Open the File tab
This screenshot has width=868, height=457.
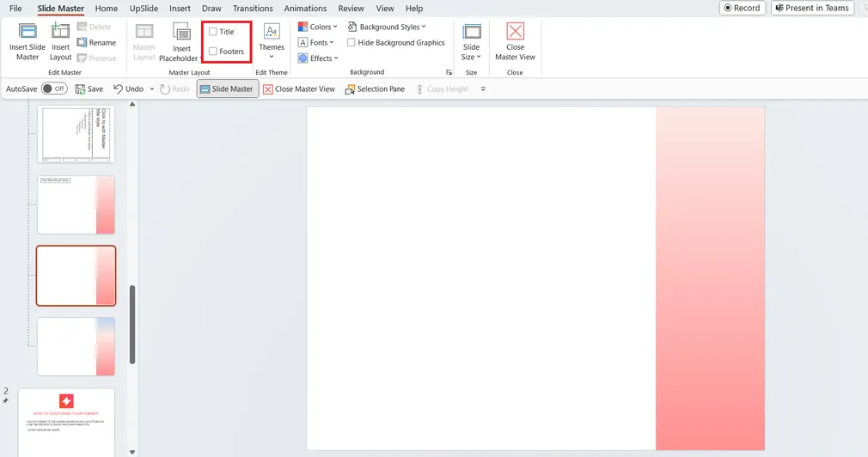15,9
